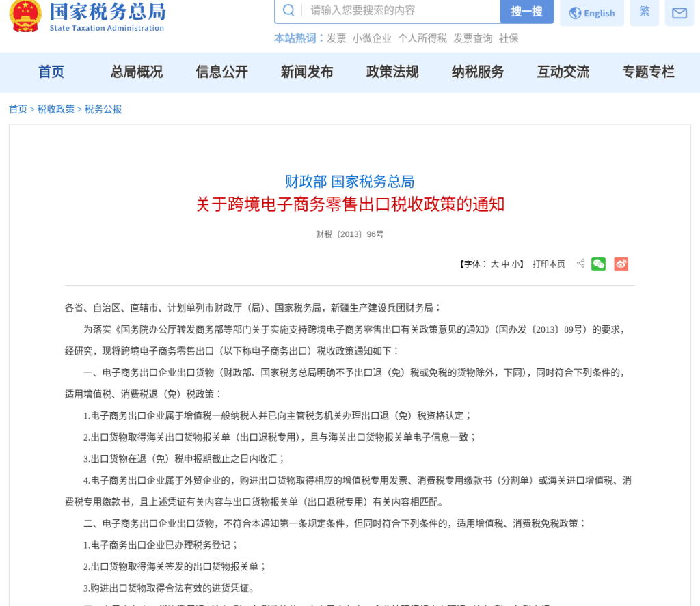Click the line 3.购进出口货物取得合法有效的进货凭证

pyautogui.click(x=171, y=588)
